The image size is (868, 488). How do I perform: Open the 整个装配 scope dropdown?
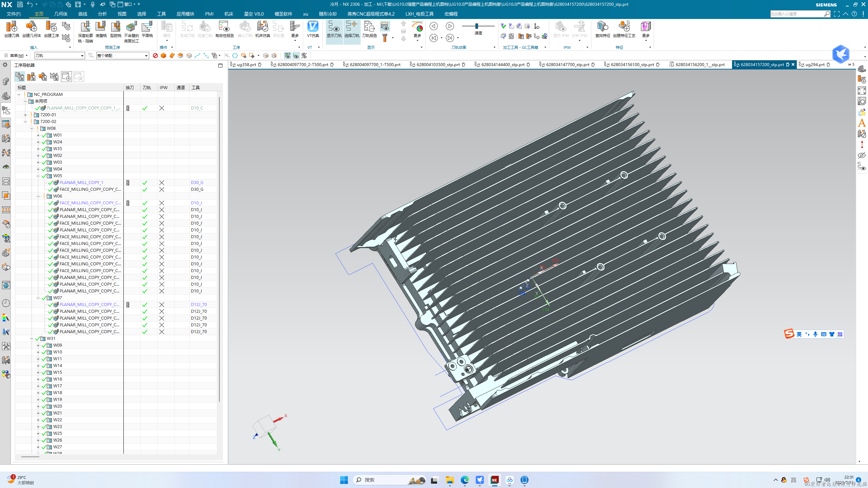click(122, 56)
